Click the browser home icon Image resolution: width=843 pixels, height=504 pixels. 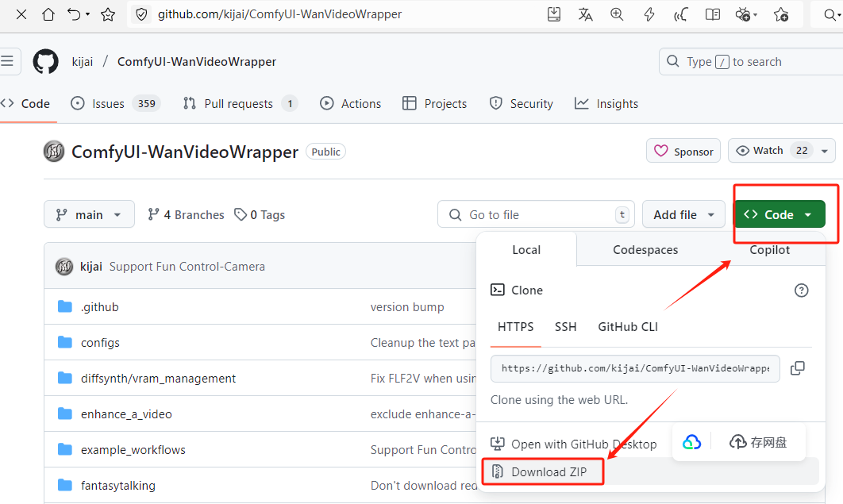tap(48, 14)
